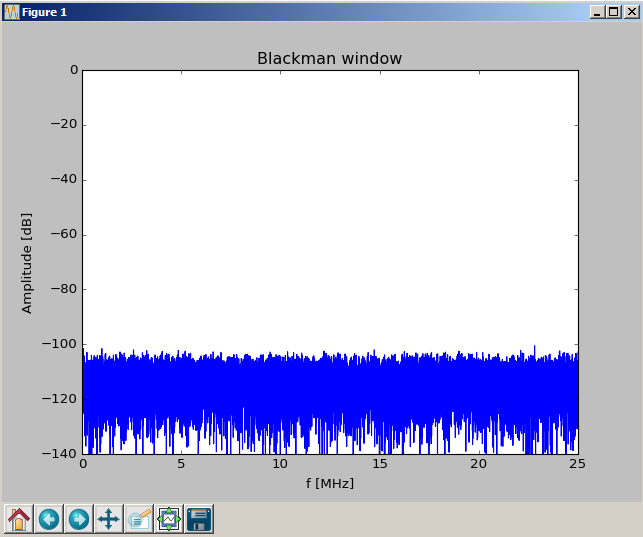643x537 pixels.
Task: Click the -120 y-axis tick label
Action: pos(59,398)
